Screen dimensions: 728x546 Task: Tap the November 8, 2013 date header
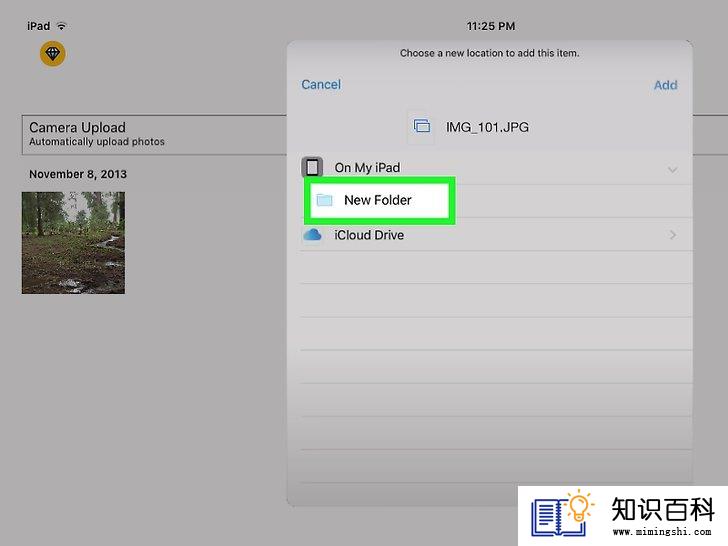[78, 174]
